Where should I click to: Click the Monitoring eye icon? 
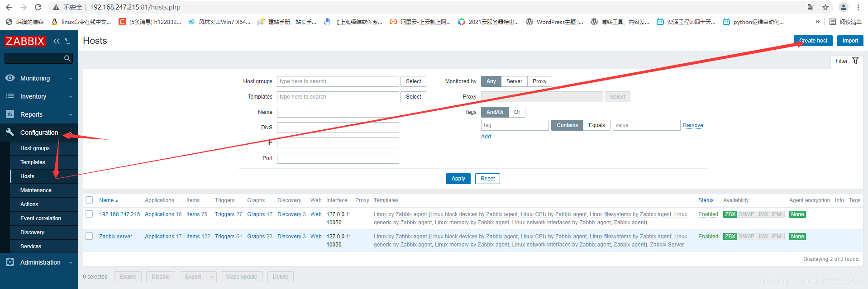(10, 78)
